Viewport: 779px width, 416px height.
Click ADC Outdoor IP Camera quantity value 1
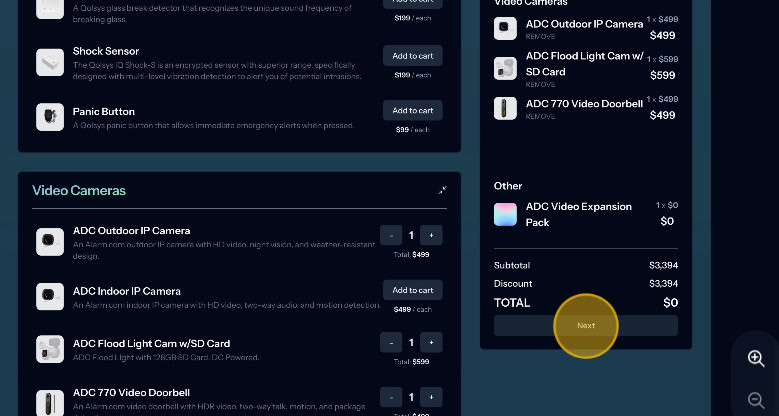coord(411,235)
